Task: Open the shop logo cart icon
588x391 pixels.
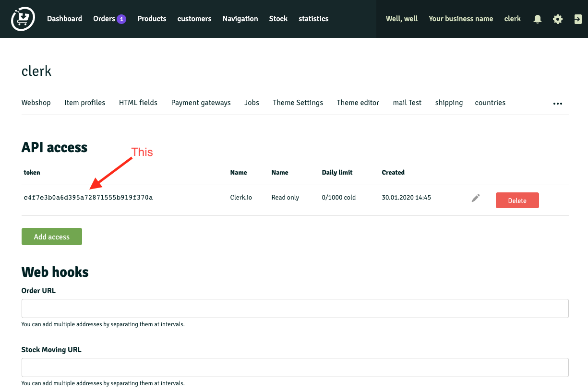Action: (23, 19)
